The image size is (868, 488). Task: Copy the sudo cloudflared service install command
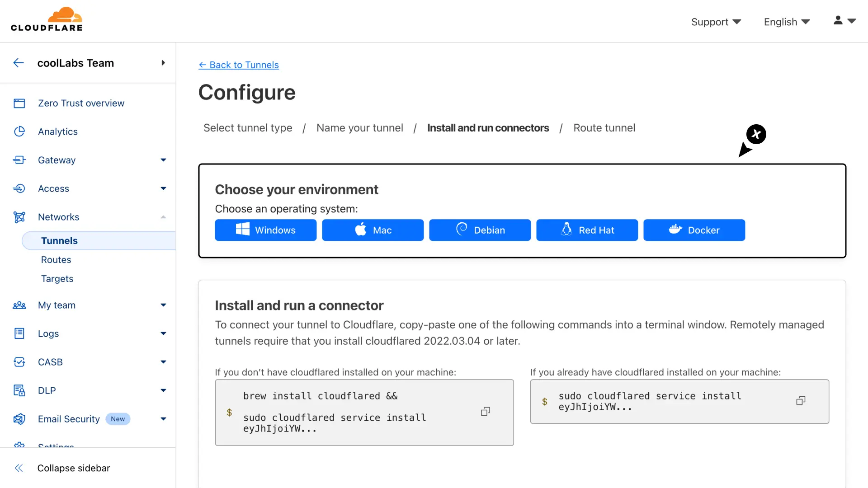tap(800, 401)
